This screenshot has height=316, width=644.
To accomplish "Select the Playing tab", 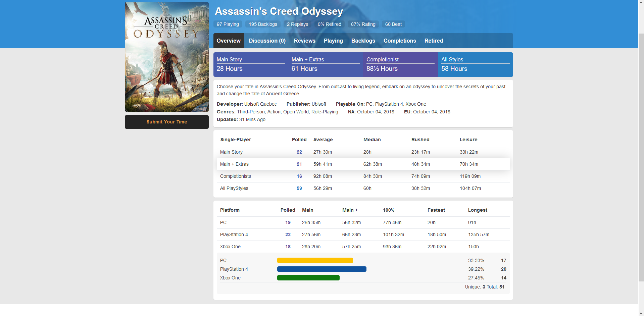I will tap(333, 41).
